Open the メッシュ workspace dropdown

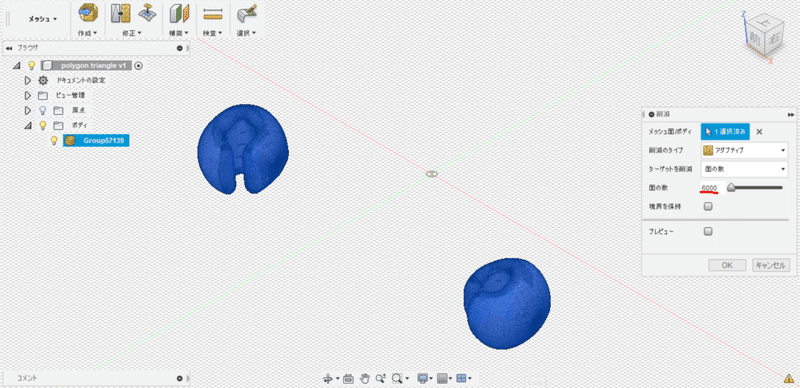(x=42, y=19)
